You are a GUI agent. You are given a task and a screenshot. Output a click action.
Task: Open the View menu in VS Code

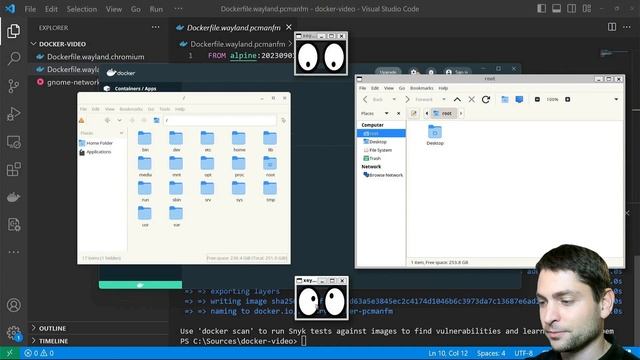pyautogui.click(x=113, y=9)
